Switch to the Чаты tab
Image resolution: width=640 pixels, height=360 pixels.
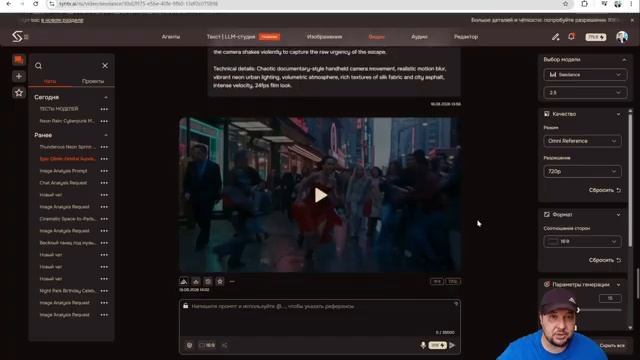click(50, 81)
